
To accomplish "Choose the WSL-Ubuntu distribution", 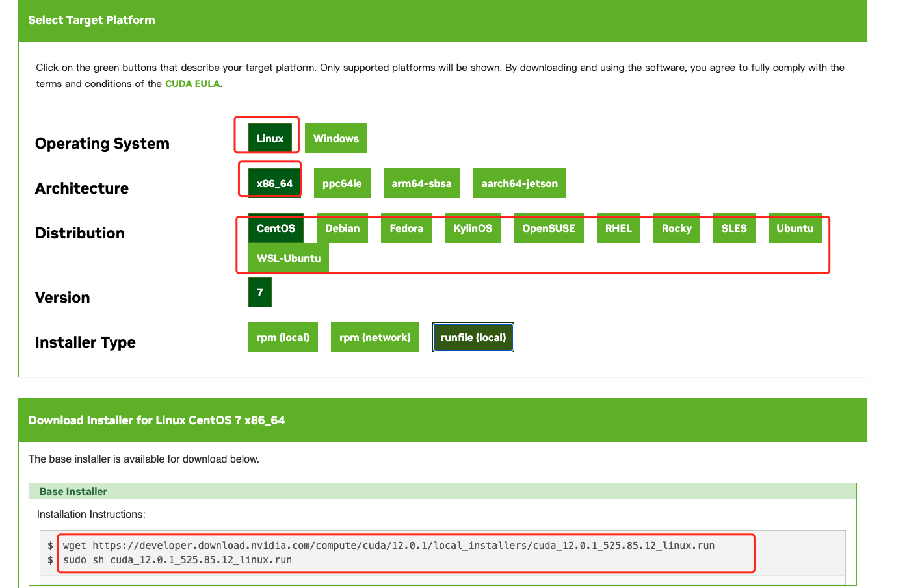I will tap(288, 257).
